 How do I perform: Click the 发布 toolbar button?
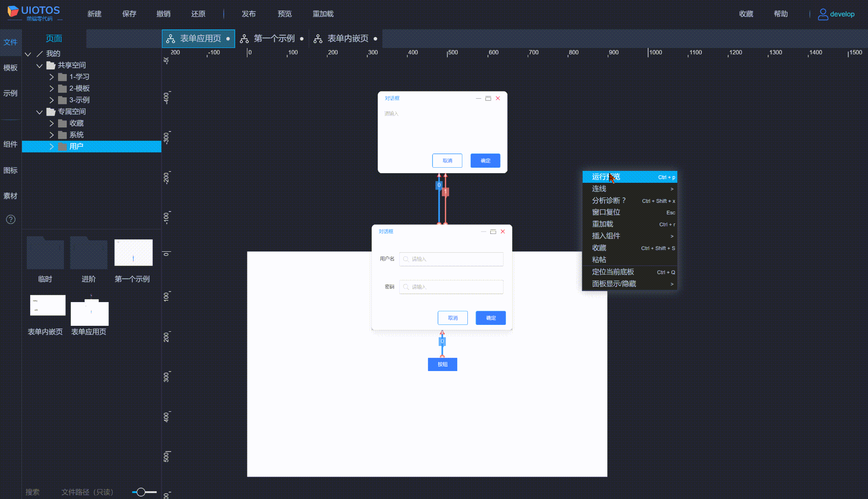tap(248, 14)
